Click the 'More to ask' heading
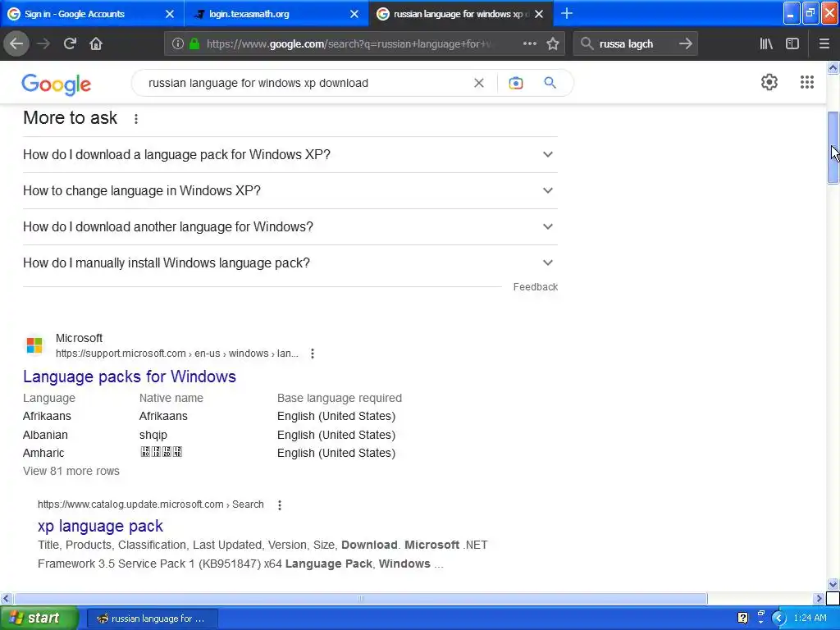Viewport: 840px width, 630px height. tap(71, 118)
